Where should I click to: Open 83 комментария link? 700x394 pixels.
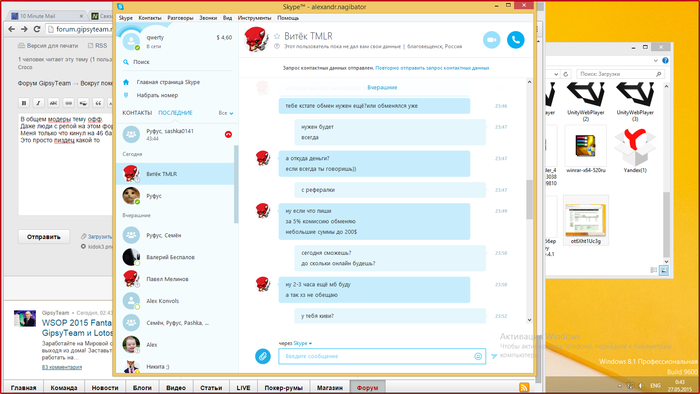pos(62,367)
